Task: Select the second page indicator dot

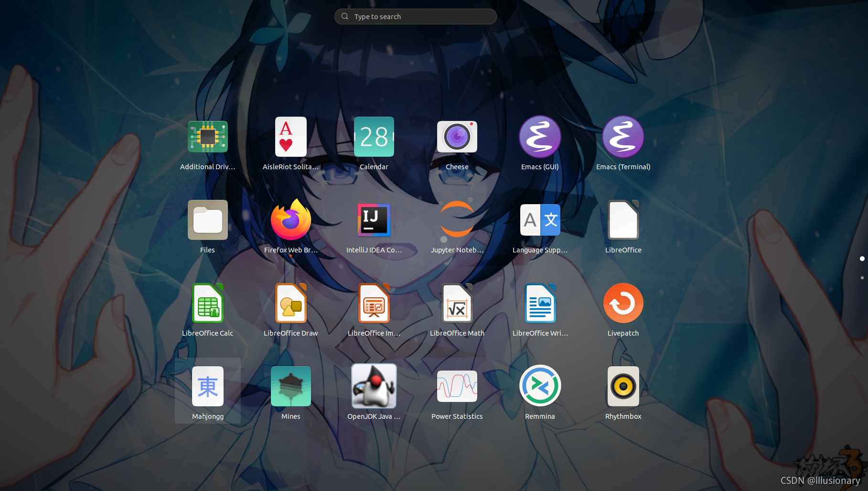Action: pyautogui.click(x=862, y=277)
